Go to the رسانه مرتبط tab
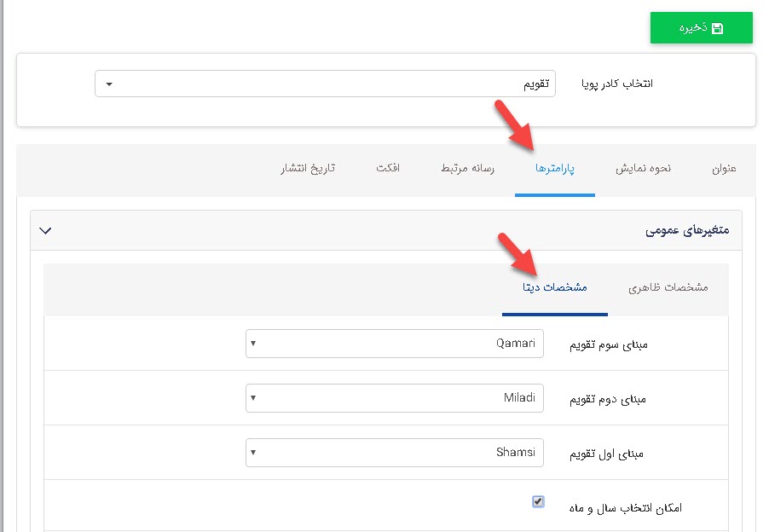Viewport: 769px width, 532px height. click(467, 168)
